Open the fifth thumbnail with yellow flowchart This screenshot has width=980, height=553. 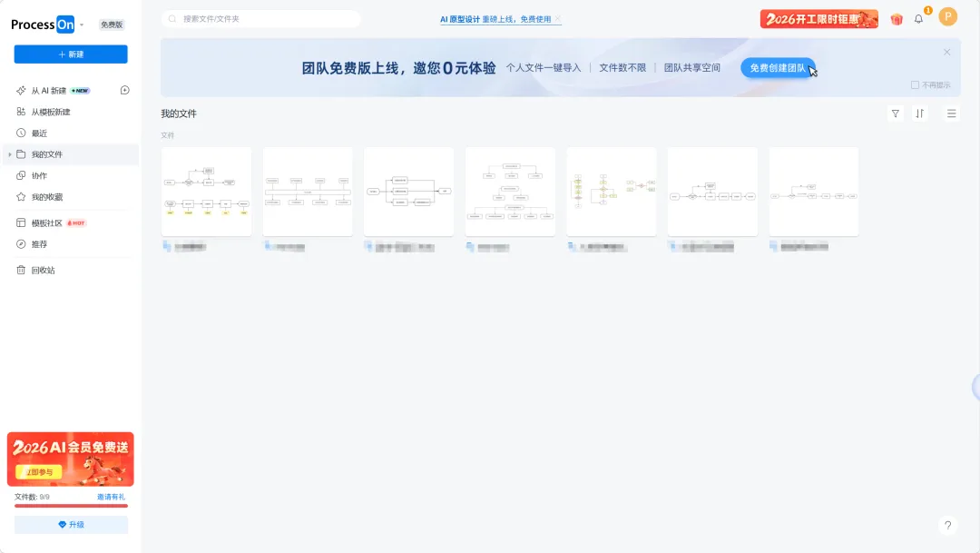(x=612, y=192)
